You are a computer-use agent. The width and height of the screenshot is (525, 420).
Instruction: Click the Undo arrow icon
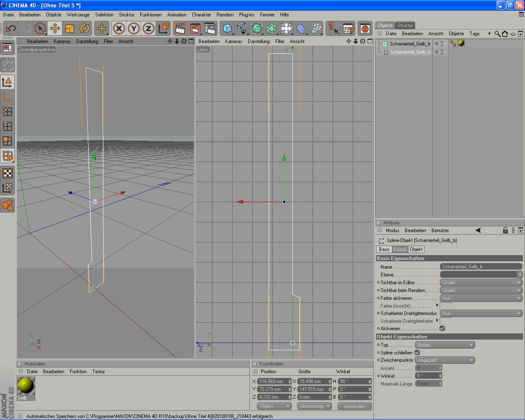click(11, 28)
